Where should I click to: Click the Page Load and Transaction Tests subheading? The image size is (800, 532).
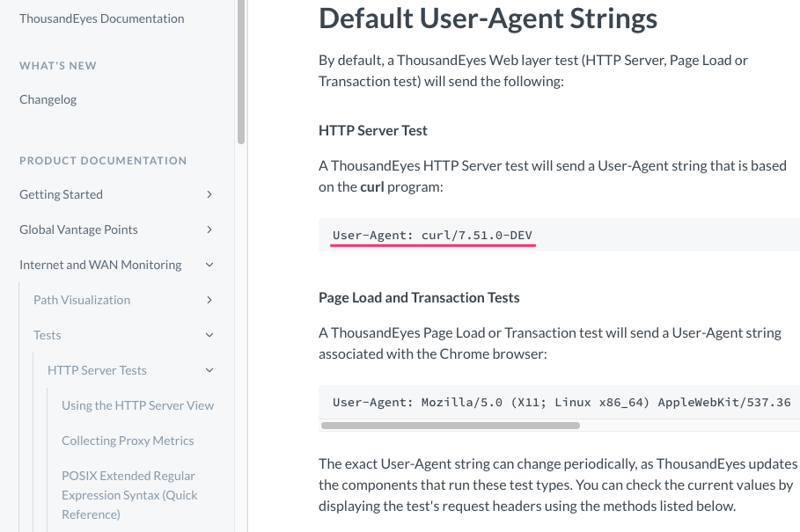point(419,297)
